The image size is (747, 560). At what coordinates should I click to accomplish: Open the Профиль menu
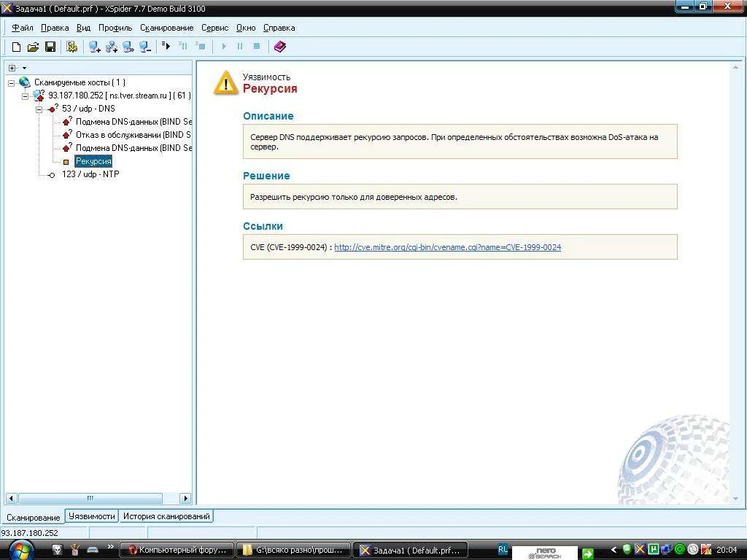tap(115, 28)
